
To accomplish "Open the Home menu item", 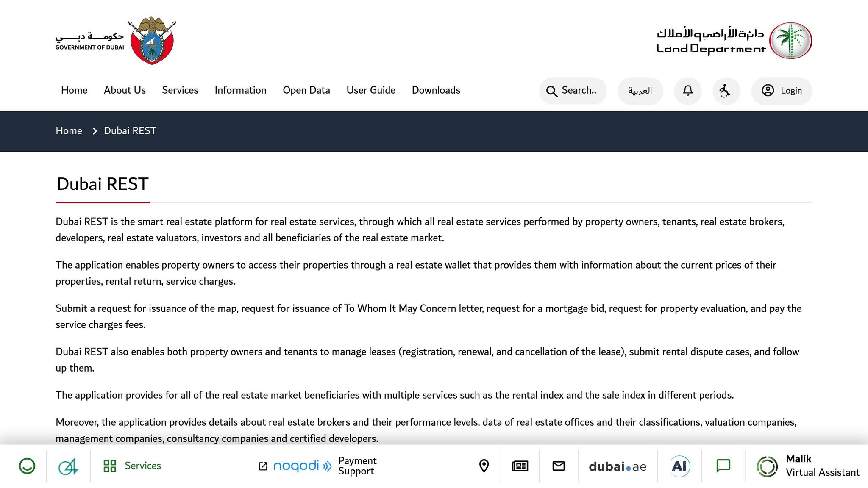I will point(74,90).
